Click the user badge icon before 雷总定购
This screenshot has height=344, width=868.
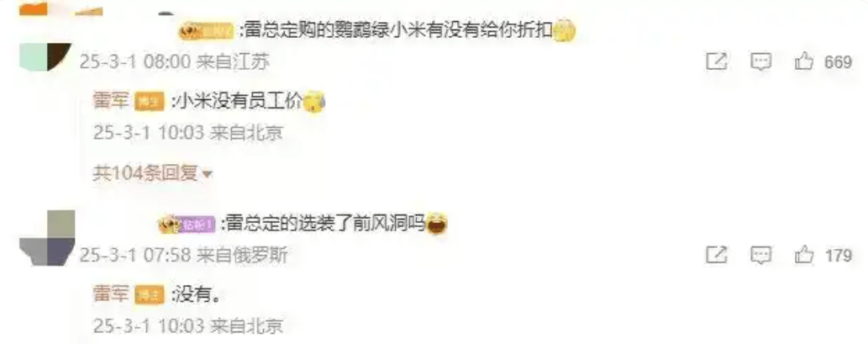point(205,32)
